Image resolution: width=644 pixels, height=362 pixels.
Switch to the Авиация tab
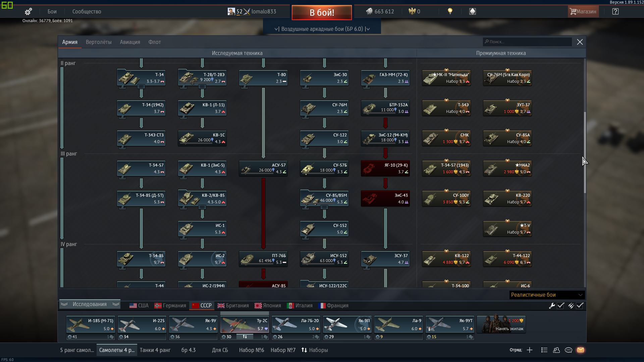click(130, 42)
